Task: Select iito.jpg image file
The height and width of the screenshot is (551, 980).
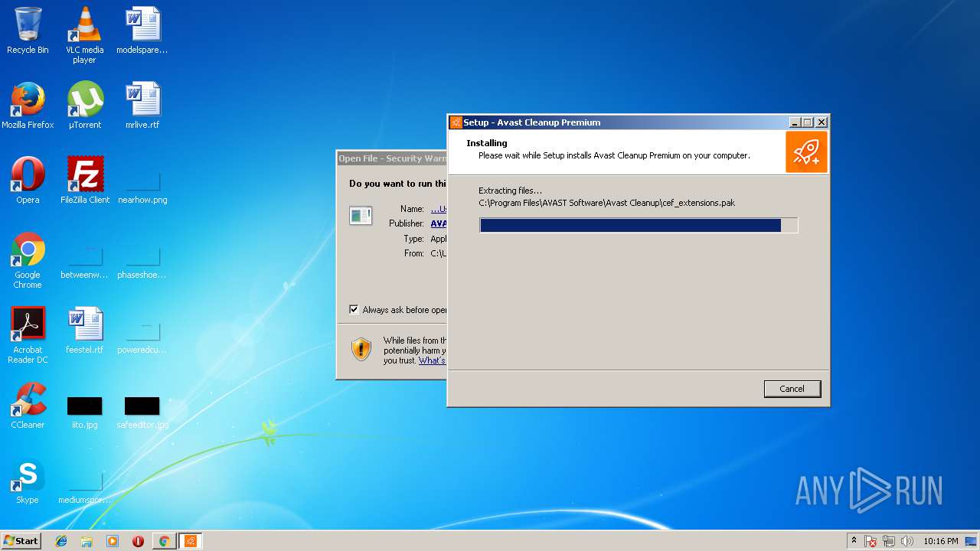Action: coord(84,413)
